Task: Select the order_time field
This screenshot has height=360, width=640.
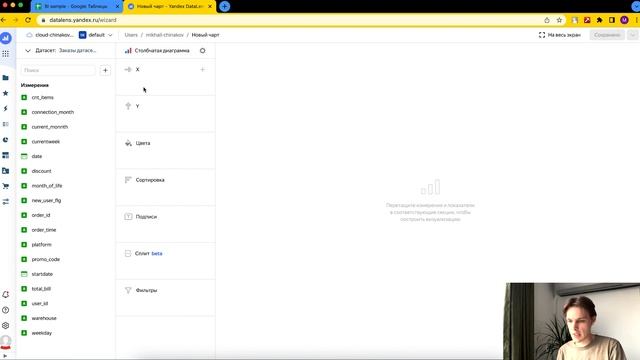Action: 44,230
